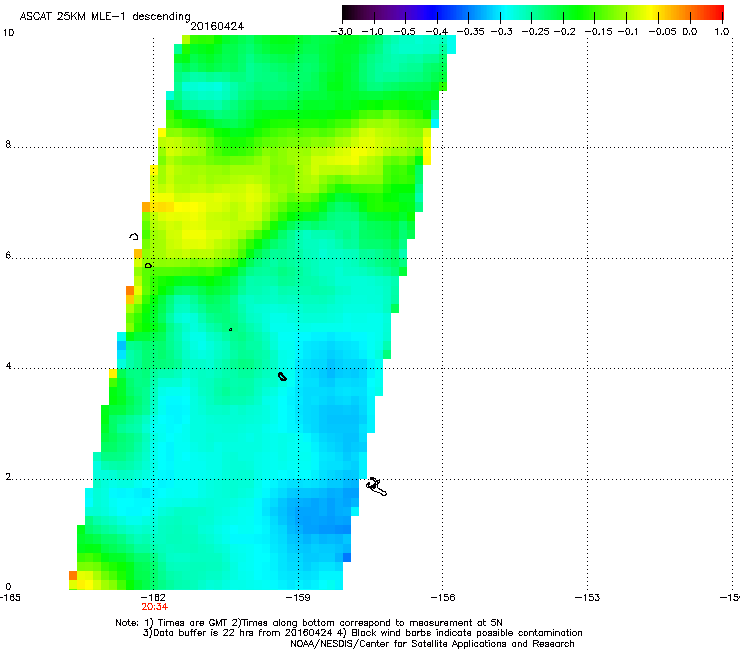This screenshot has height=650, width=740.
Task: Click the yellow section of the color bar
Action: (651, 12)
